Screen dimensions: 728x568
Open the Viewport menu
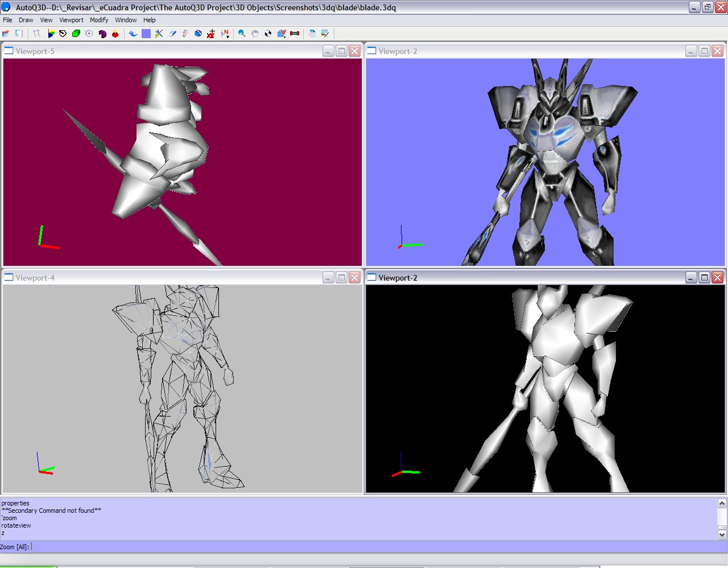click(x=72, y=20)
